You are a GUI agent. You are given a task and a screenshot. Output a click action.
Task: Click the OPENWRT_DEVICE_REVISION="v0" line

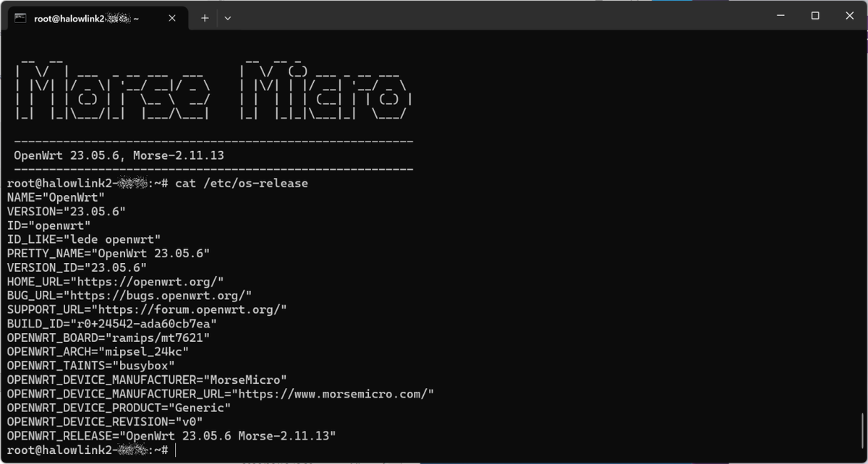pyautogui.click(x=105, y=421)
